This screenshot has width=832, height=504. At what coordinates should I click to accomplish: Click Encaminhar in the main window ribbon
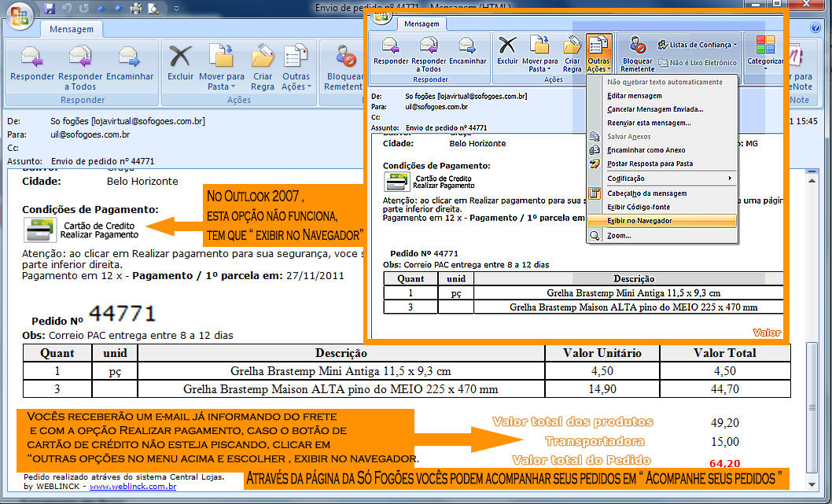coord(130,64)
